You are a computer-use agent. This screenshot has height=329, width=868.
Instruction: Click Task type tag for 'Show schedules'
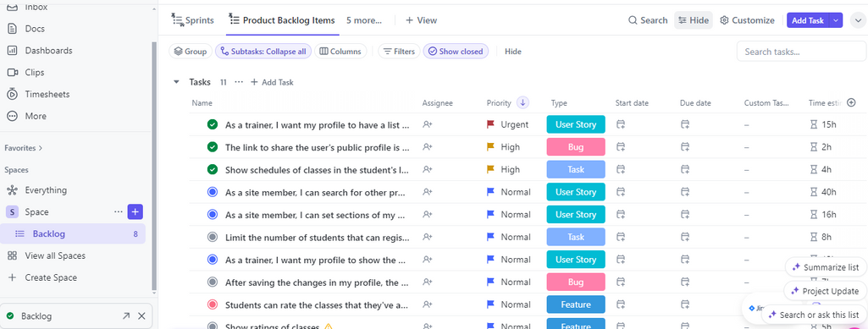[x=576, y=170]
